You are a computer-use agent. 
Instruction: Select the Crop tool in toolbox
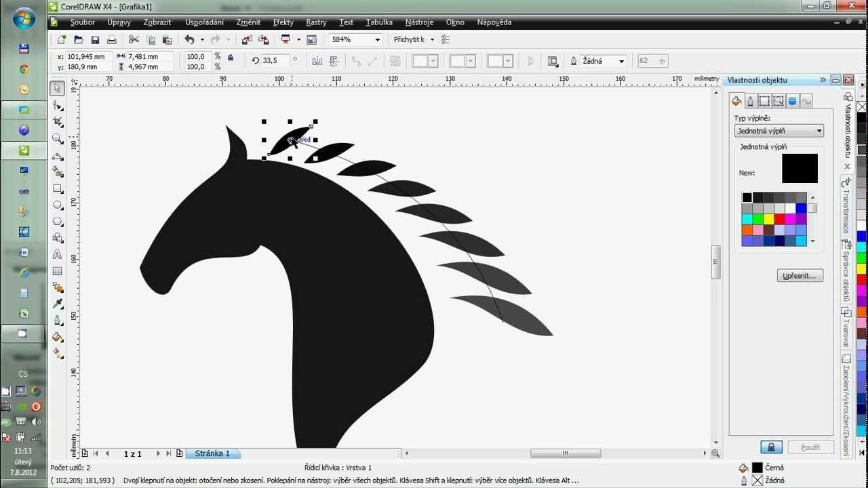[58, 122]
